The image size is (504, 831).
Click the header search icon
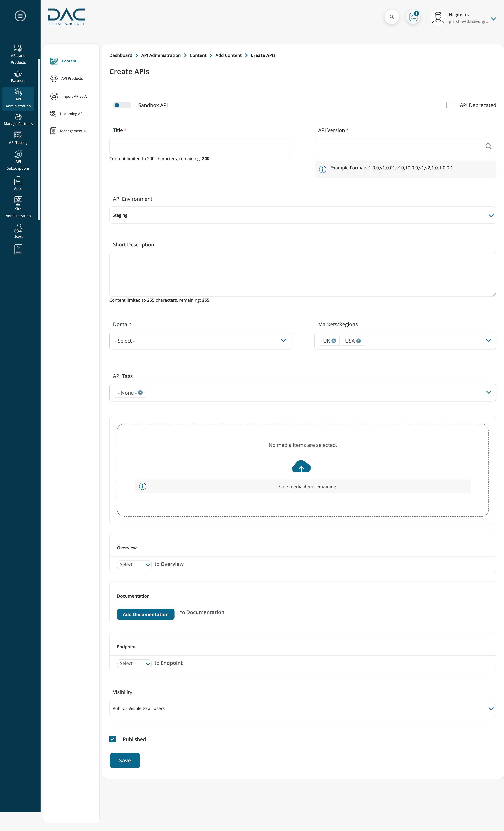[x=391, y=17]
